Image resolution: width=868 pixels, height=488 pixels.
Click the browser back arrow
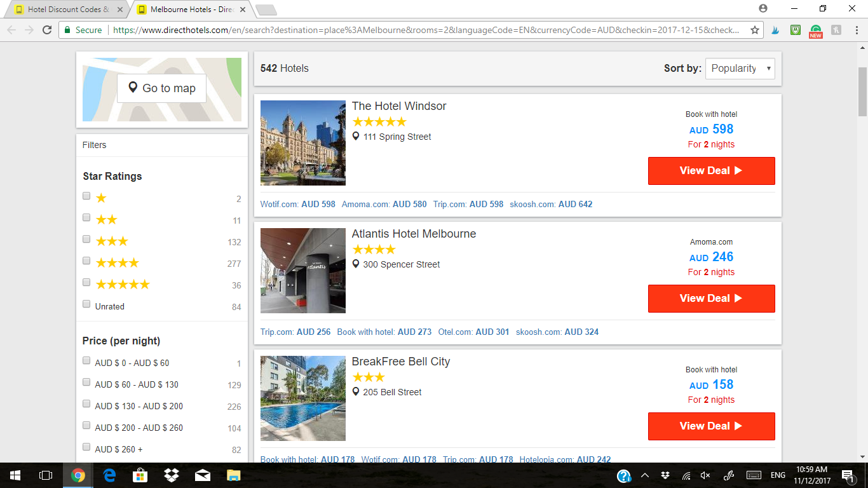(11, 30)
